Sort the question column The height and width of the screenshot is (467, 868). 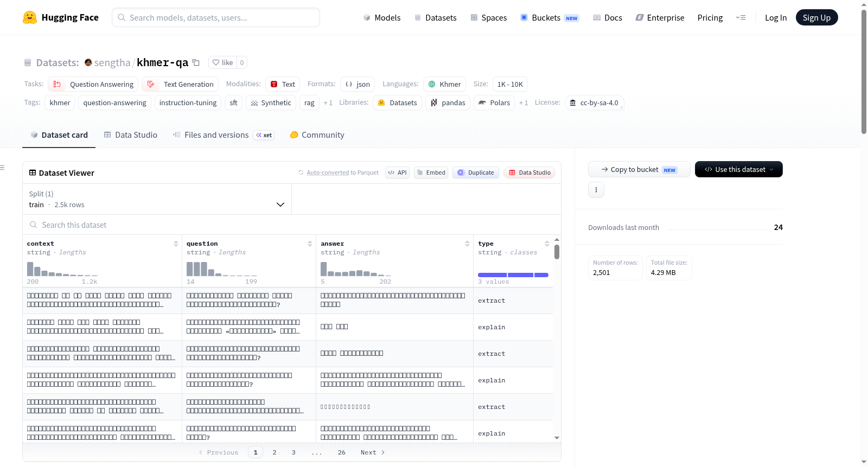coord(310,244)
